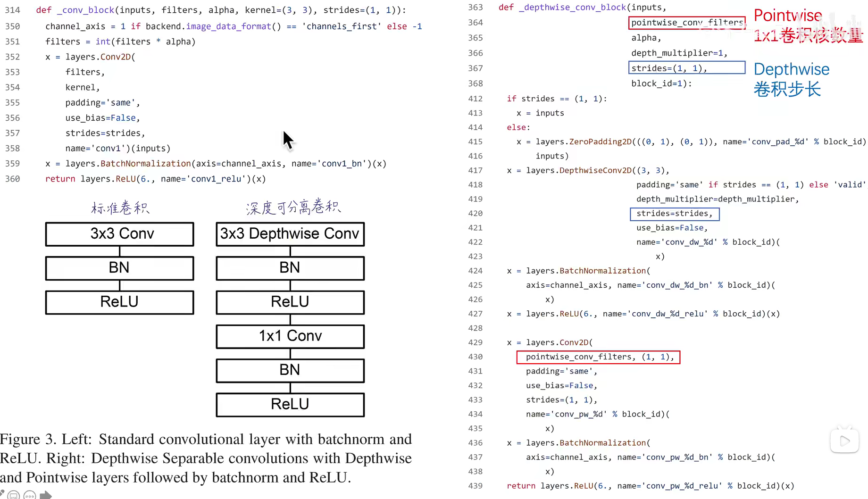868x499 pixels.
Task: Click 'x = layers.Conv2D(' on line 429
Action: click(550, 342)
